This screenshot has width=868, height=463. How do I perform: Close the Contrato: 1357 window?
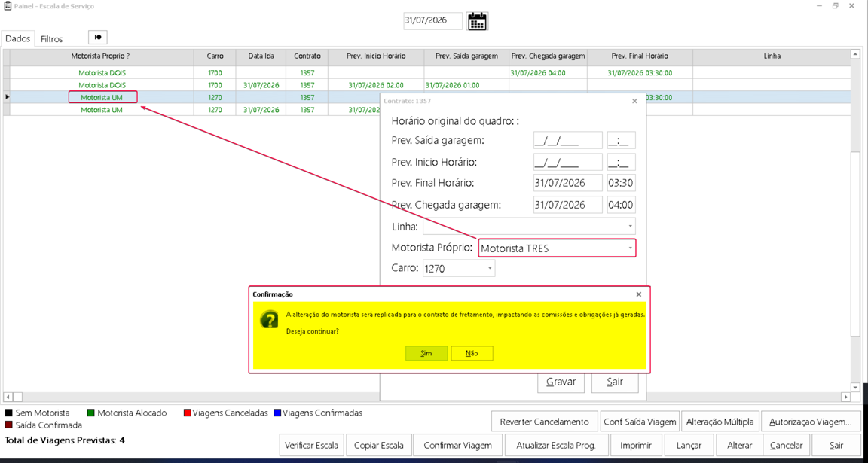(634, 101)
